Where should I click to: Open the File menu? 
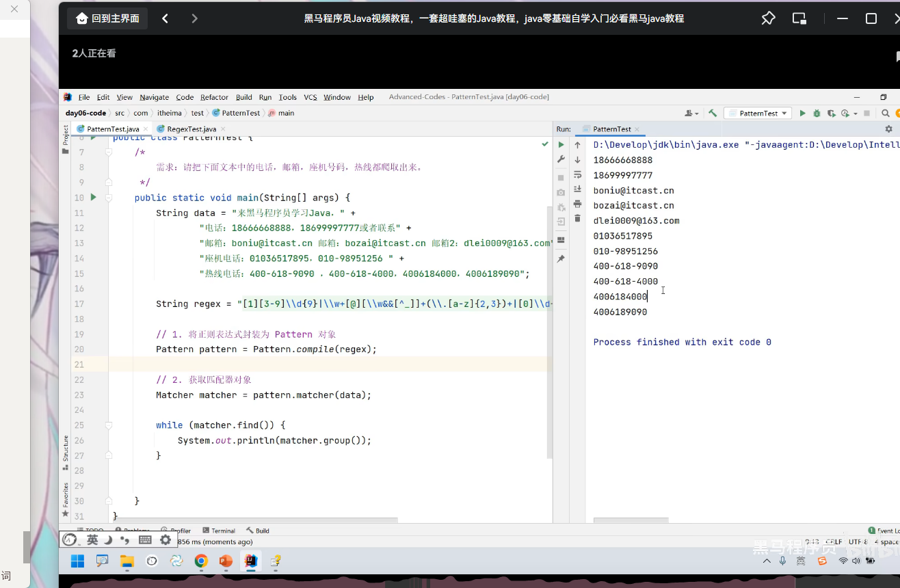(84, 97)
